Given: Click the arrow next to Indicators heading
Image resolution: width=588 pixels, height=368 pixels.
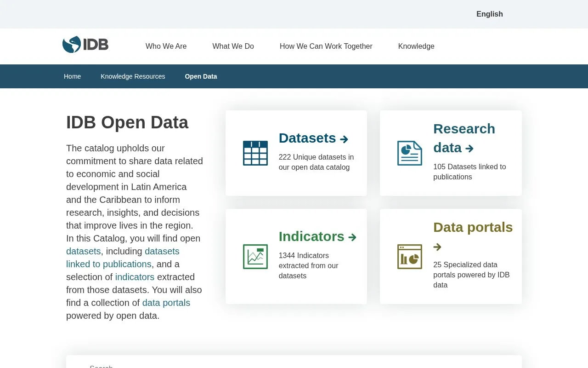Looking at the screenshot, I should [x=352, y=237].
